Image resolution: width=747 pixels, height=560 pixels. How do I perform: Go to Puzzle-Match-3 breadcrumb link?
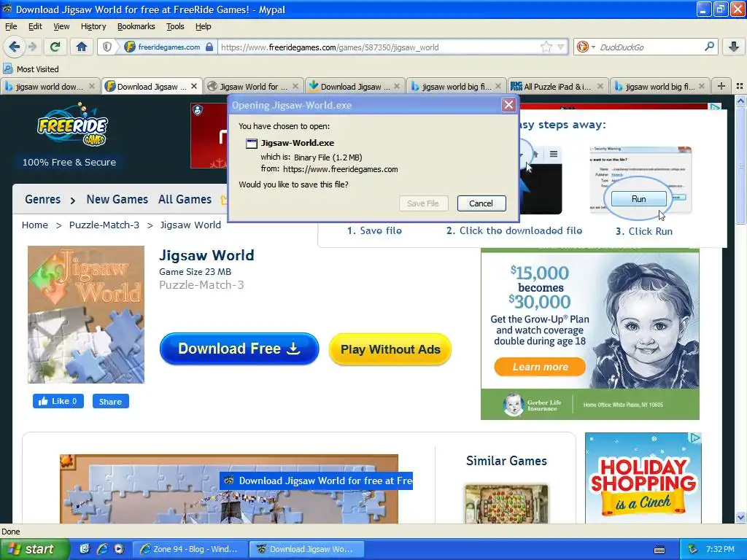104,225
